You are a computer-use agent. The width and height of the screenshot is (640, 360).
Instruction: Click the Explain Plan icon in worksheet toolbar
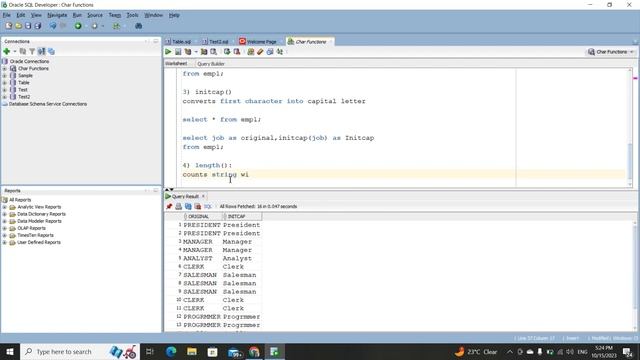[188, 52]
